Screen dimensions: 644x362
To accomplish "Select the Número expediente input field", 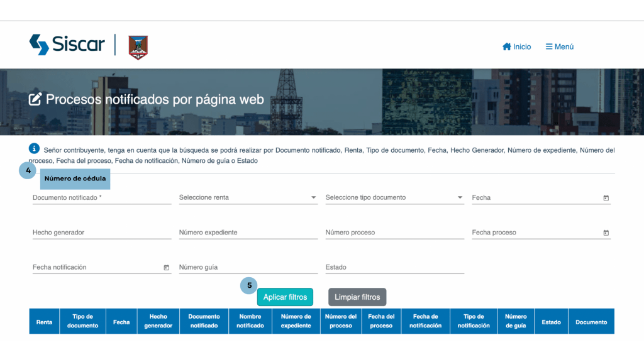I will 248,233.
